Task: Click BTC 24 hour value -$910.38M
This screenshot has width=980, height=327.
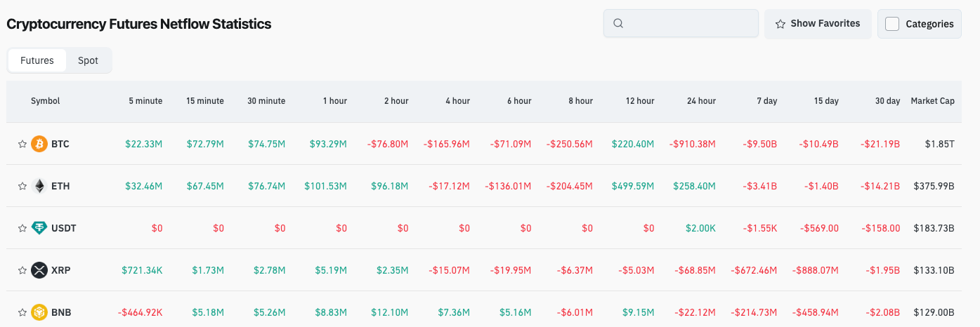Action: tap(693, 144)
